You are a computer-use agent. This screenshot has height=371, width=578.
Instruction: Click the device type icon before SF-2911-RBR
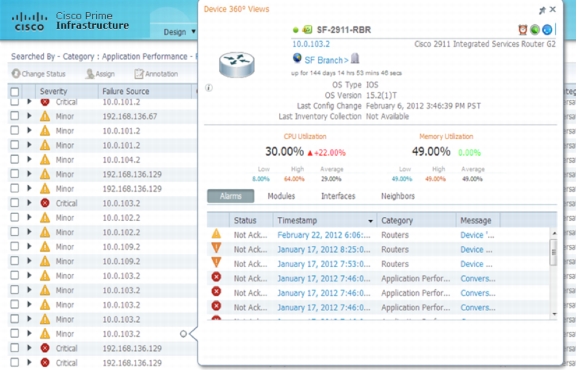[307, 30]
